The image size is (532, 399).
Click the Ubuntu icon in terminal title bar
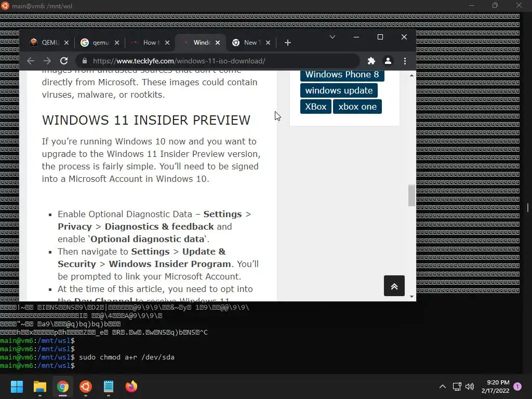pyautogui.click(x=5, y=6)
